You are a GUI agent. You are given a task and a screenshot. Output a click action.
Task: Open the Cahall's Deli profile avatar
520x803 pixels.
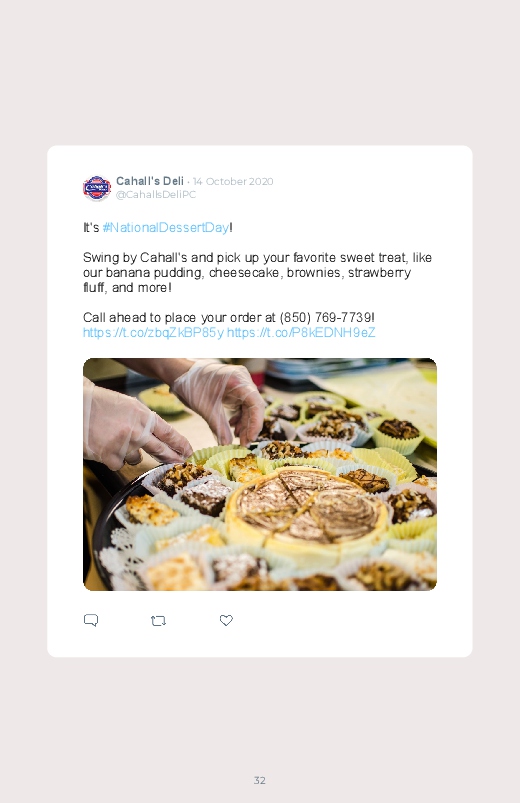[x=97, y=188]
